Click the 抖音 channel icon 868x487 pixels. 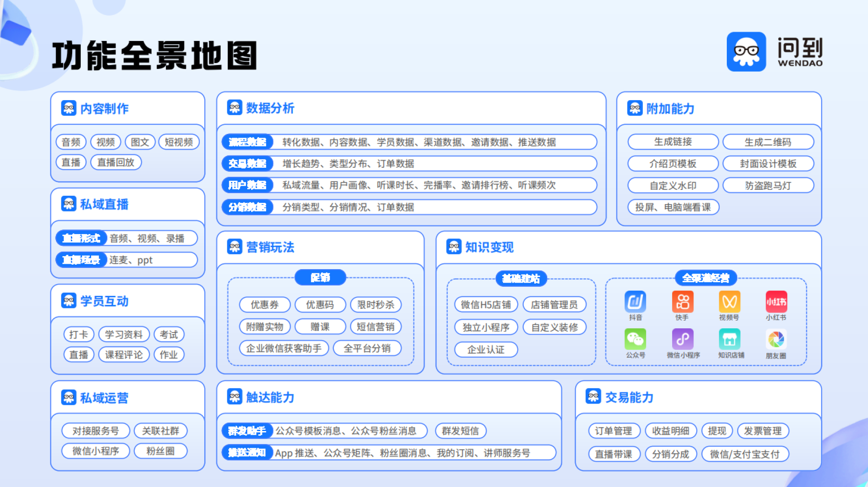point(635,302)
